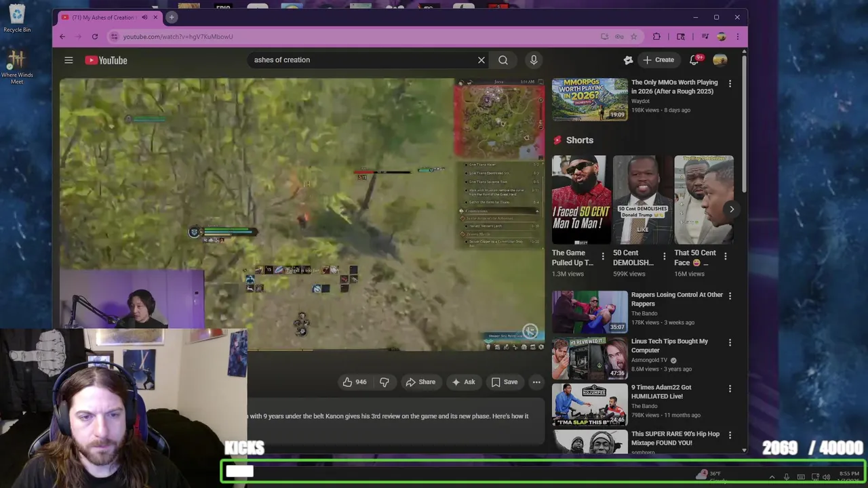Open options for SUPER RARE 90's video
868x488 pixels.
[x=730, y=435]
